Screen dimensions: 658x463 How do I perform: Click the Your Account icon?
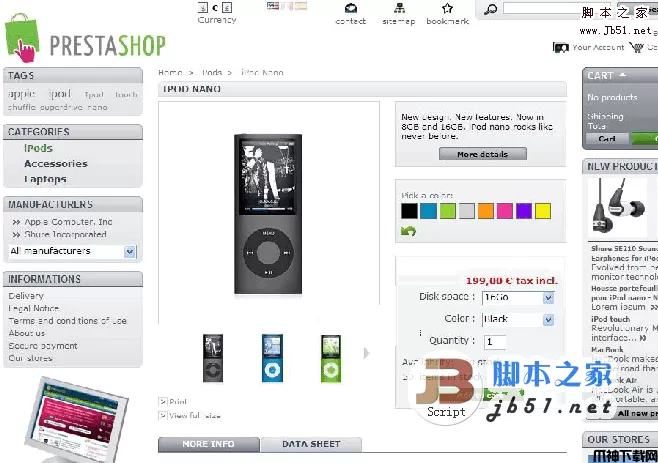coord(561,47)
